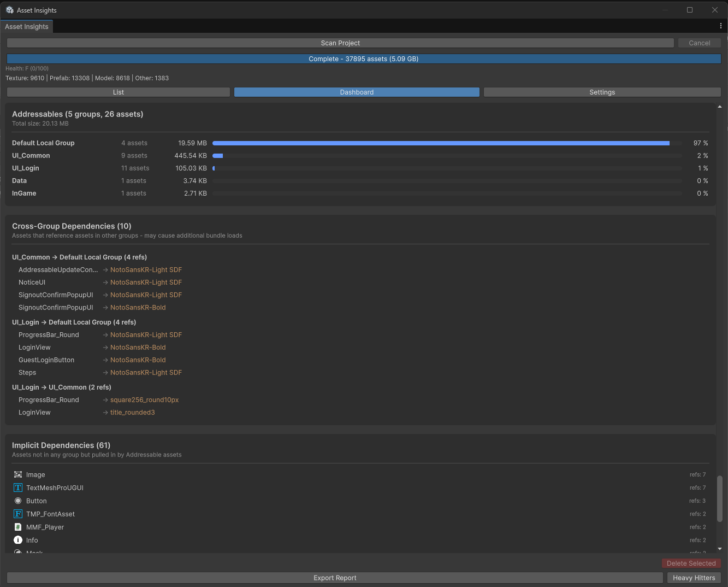Click the Total size: 20.13 MB label
The height and width of the screenshot is (587, 728).
tap(40, 124)
